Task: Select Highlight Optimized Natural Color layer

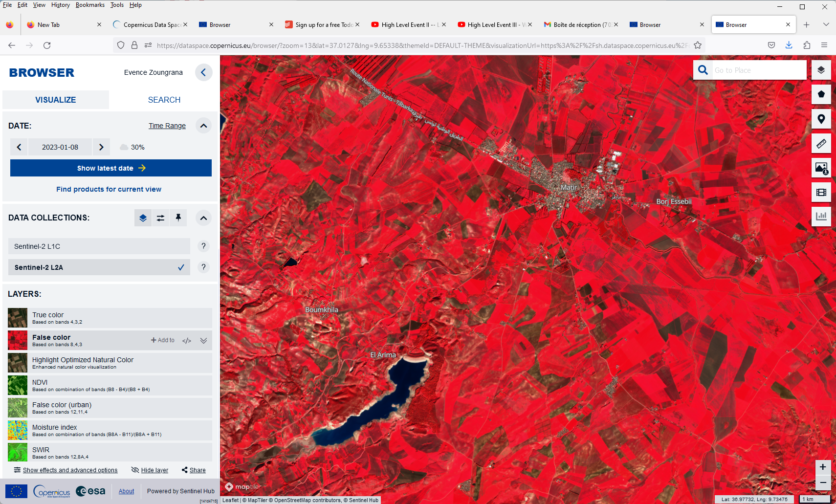Action: tap(110, 363)
